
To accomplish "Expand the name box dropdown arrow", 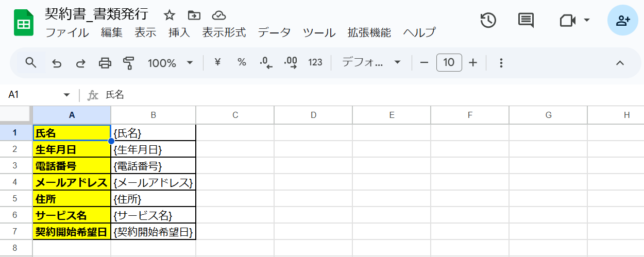I will coord(66,95).
